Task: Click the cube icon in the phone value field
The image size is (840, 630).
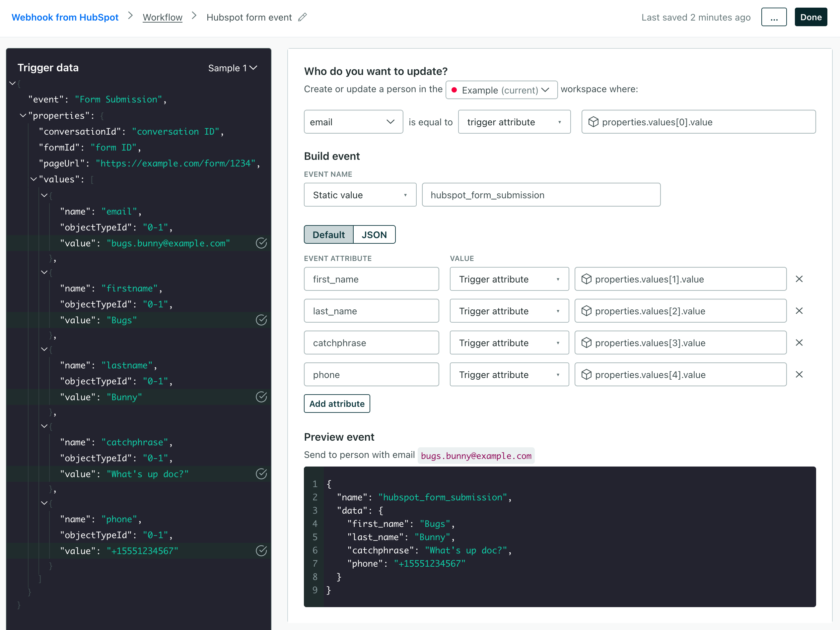Action: pyautogui.click(x=587, y=375)
